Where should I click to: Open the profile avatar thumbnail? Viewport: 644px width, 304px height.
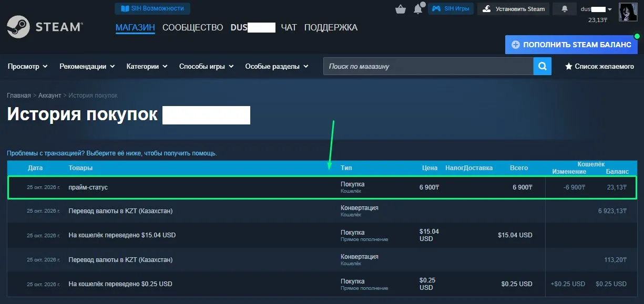628,12
